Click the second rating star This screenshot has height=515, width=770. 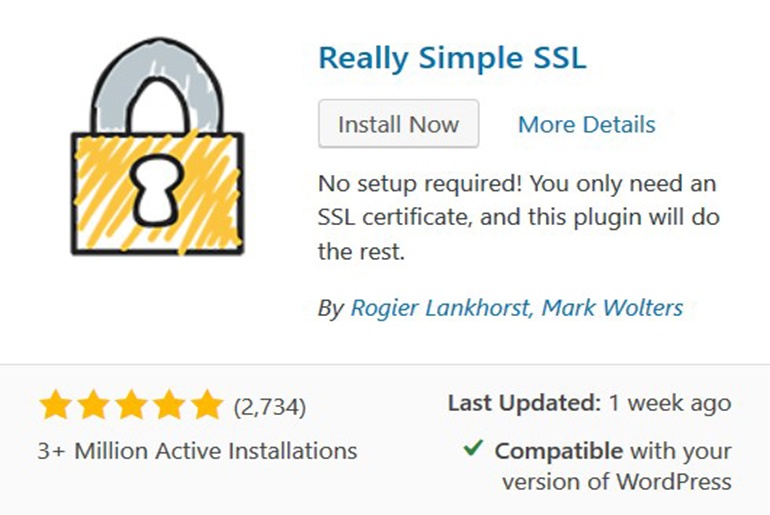pyautogui.click(x=93, y=405)
